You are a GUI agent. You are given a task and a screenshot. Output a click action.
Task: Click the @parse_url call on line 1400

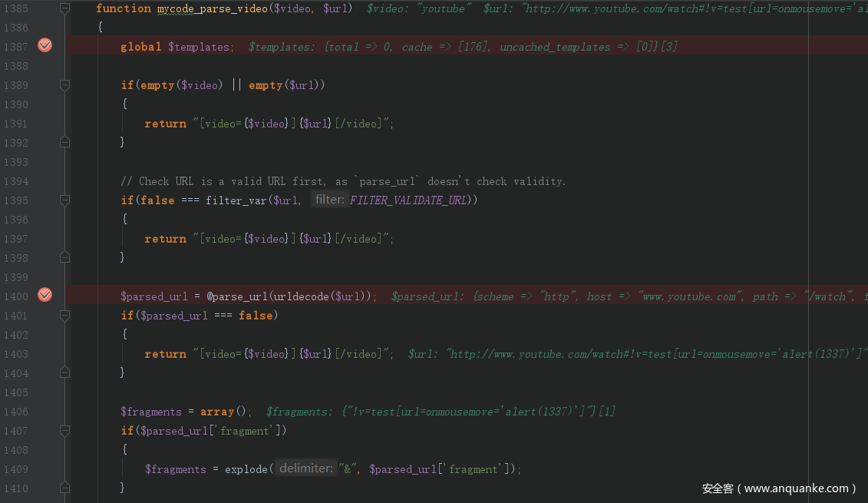(x=237, y=296)
